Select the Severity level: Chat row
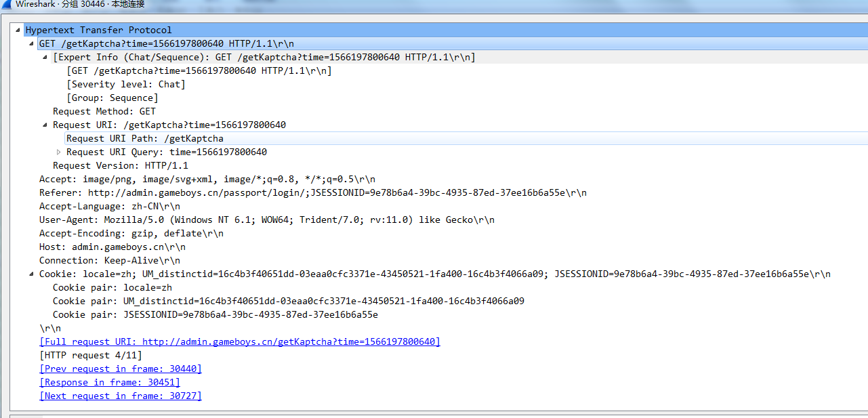 coord(126,85)
